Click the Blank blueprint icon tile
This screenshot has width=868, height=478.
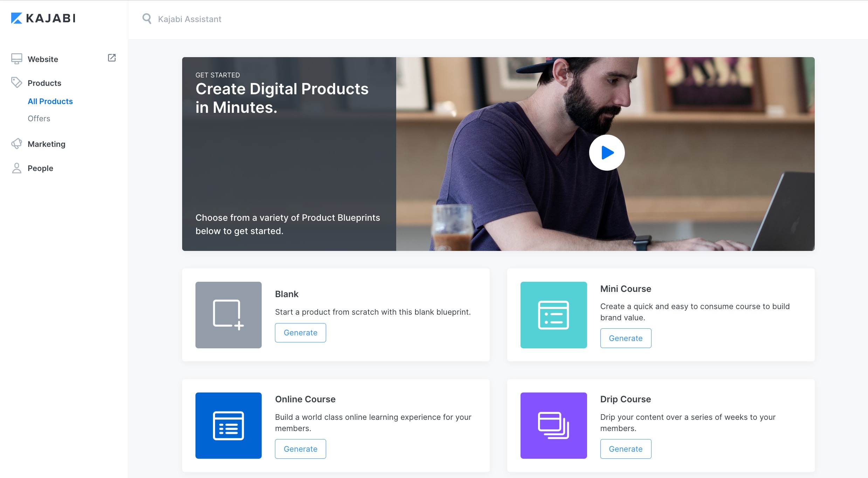(x=228, y=315)
